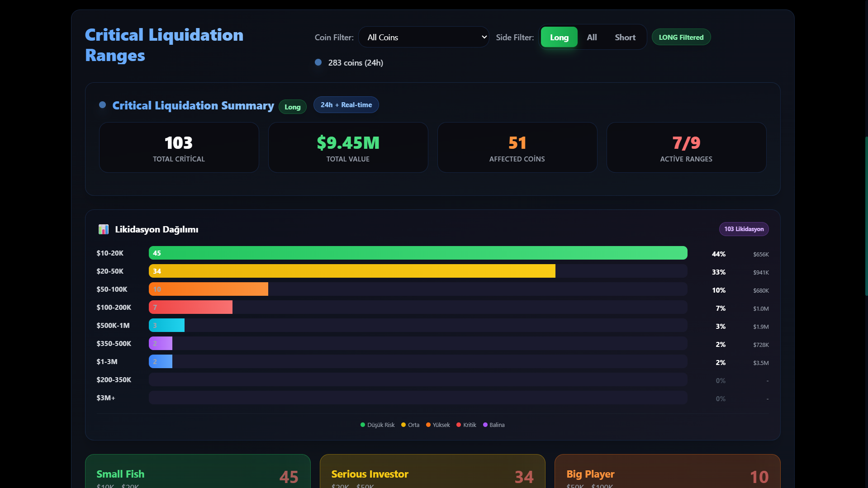This screenshot has width=868, height=488.
Task: Switch side filter to All
Action: [592, 37]
